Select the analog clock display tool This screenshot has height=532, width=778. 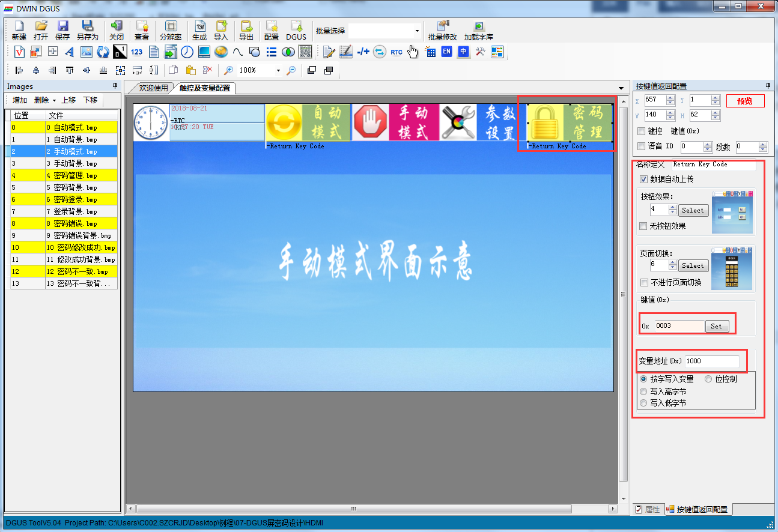(187, 52)
